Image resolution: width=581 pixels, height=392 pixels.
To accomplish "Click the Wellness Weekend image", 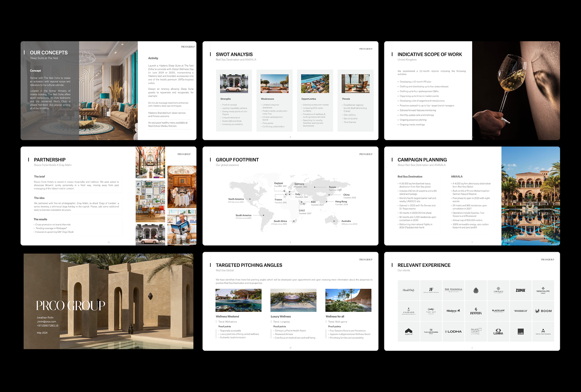I will click(238, 300).
